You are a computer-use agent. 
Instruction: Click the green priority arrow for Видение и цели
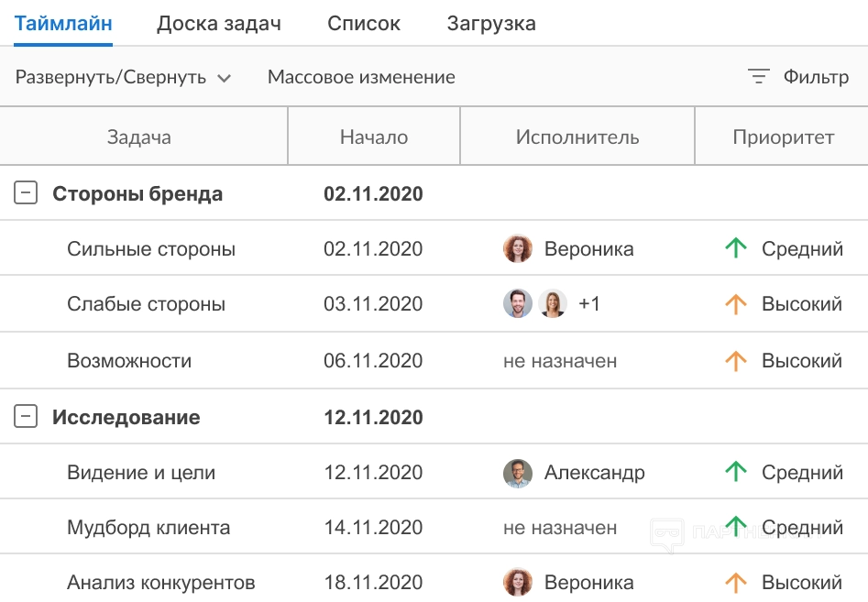coord(735,473)
